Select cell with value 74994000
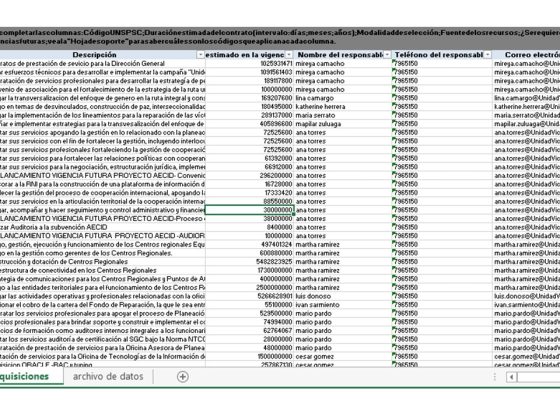 click(249, 322)
